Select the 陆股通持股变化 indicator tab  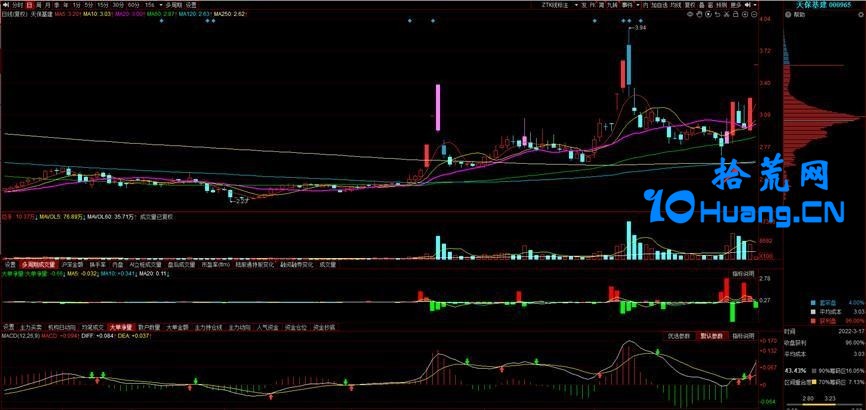pos(255,265)
